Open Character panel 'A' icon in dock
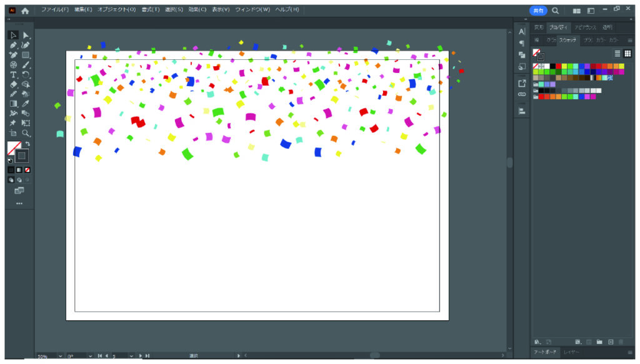Image resolution: width=640 pixels, height=364 pixels. tap(522, 31)
